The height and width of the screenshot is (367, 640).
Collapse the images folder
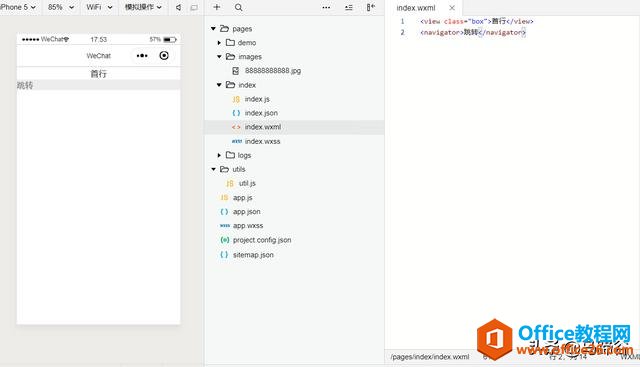219,56
